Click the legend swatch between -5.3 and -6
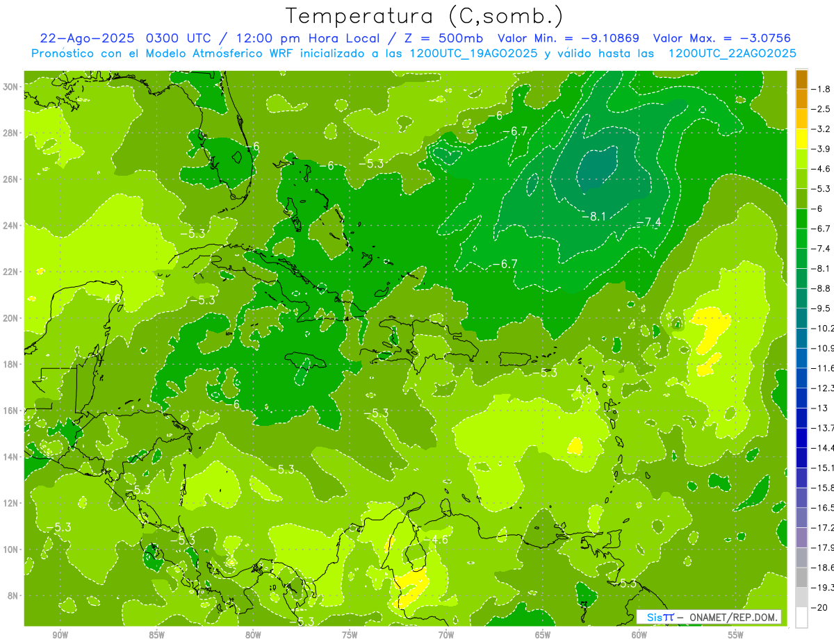Screen dimensions: 834x644 (801, 198)
